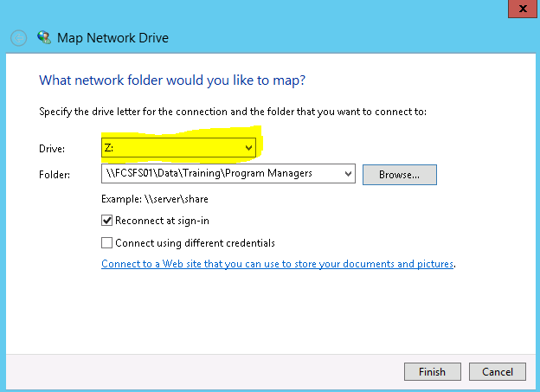This screenshot has width=540, height=392.
Task: Enable the Reconnect at sign-in checkbox
Action: pos(107,221)
